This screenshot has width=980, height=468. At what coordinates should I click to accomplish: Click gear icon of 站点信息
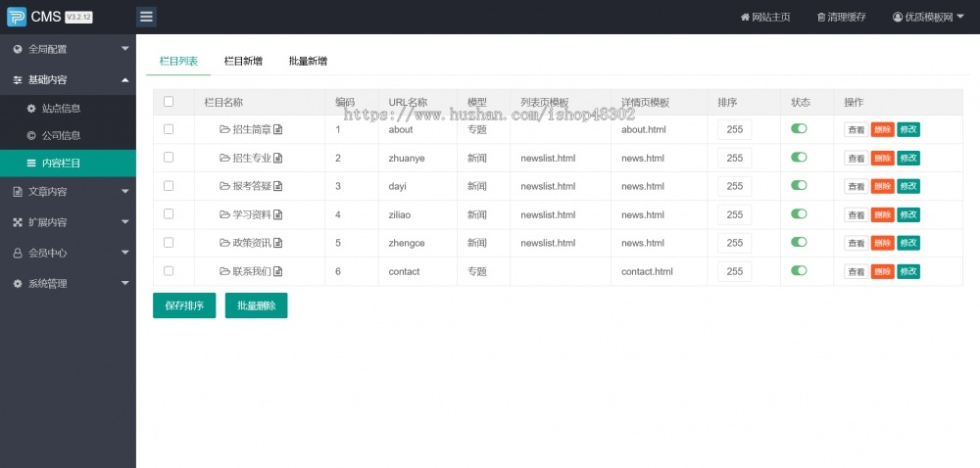[x=31, y=108]
